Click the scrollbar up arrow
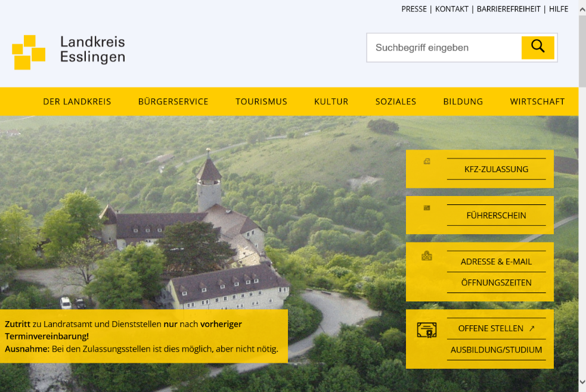This screenshot has height=392, width=586. pyautogui.click(x=582, y=10)
